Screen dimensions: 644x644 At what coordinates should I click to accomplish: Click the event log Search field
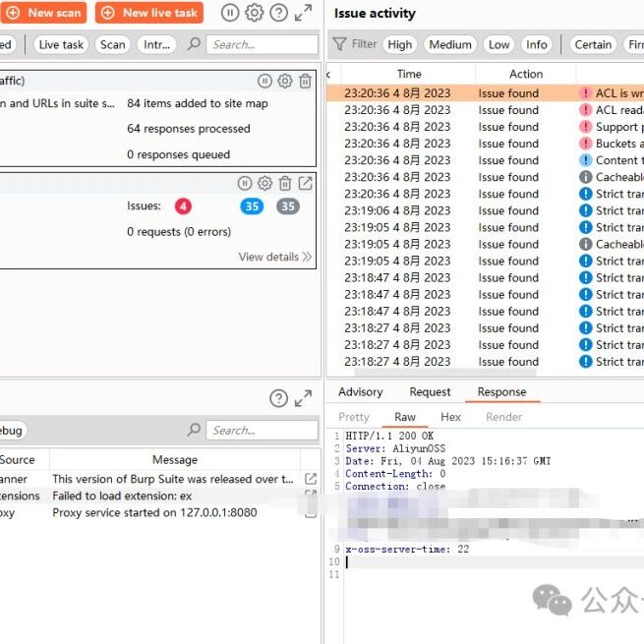263,430
